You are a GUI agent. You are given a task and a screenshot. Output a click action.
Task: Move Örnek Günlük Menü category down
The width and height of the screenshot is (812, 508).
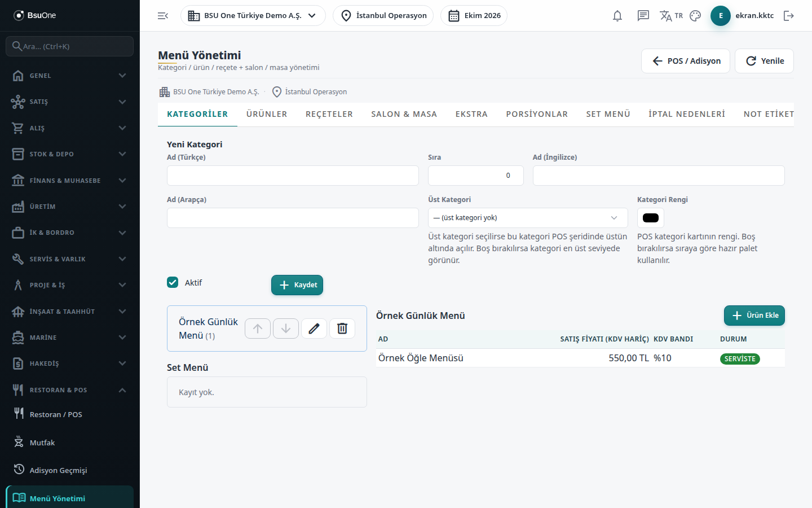pos(286,329)
